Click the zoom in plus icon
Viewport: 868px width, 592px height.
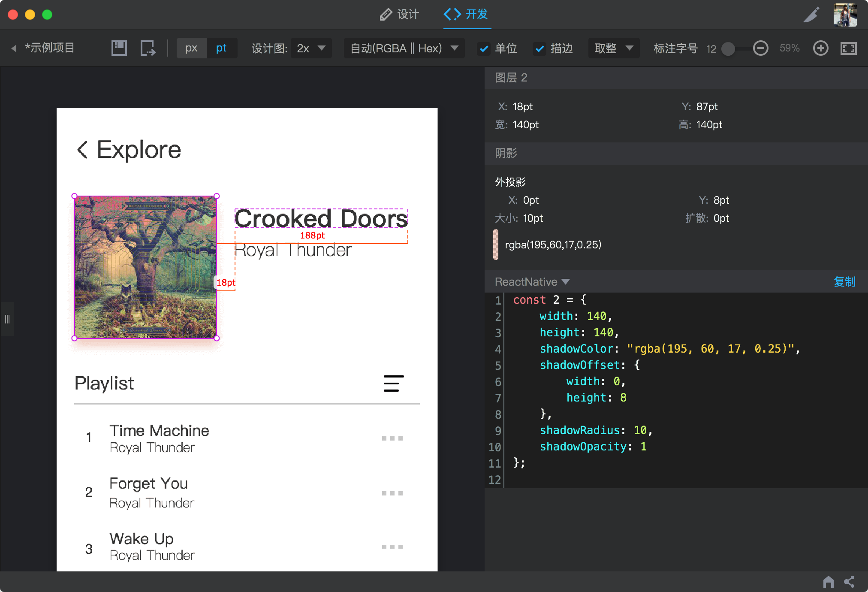(820, 48)
